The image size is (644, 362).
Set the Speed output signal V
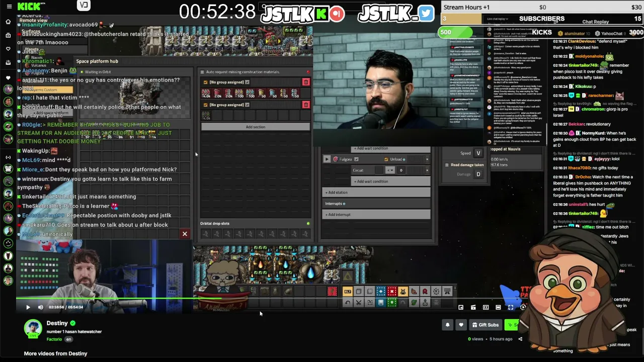pos(478,153)
